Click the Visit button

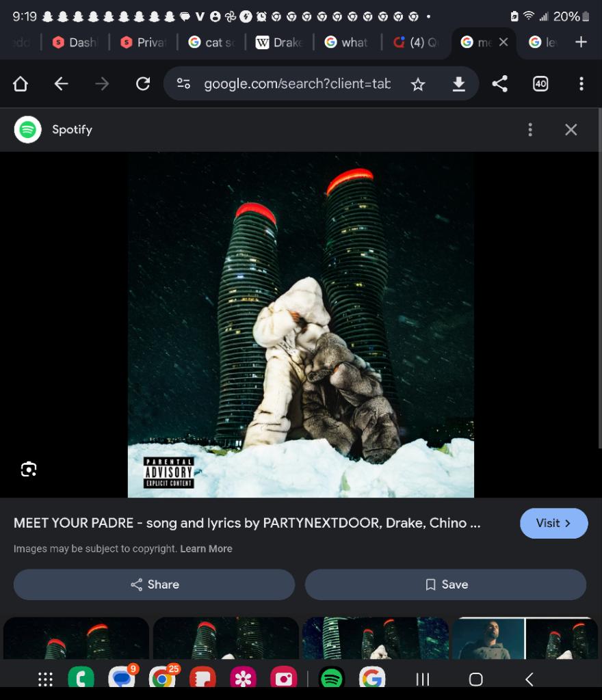(553, 523)
